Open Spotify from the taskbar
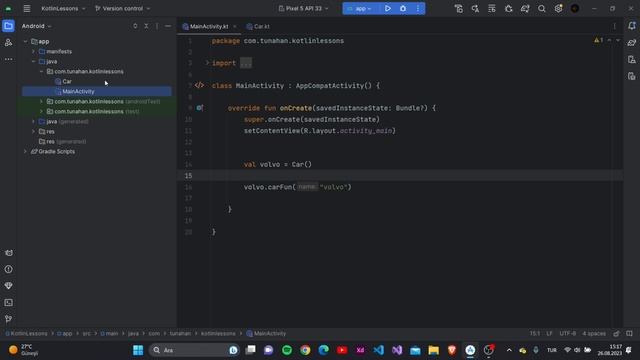This screenshot has height=360, width=640. pyautogui.click(x=287, y=350)
